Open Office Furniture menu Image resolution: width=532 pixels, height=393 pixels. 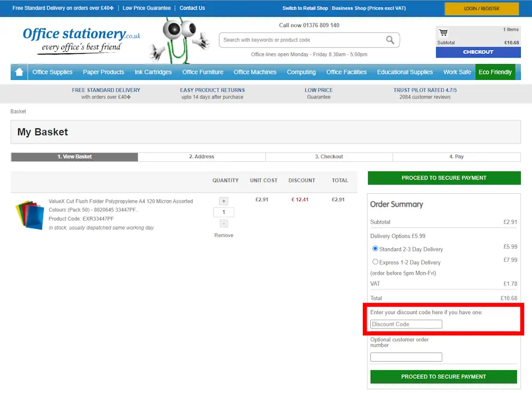pyautogui.click(x=203, y=72)
